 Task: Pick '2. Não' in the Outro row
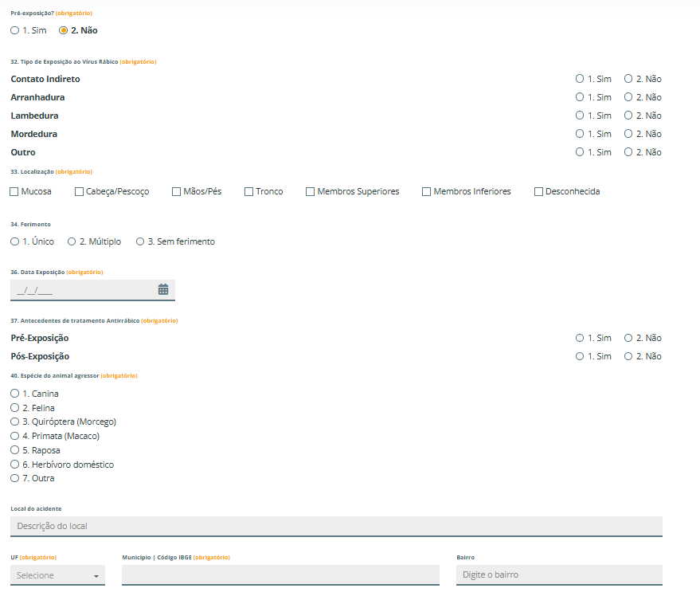pyautogui.click(x=628, y=152)
